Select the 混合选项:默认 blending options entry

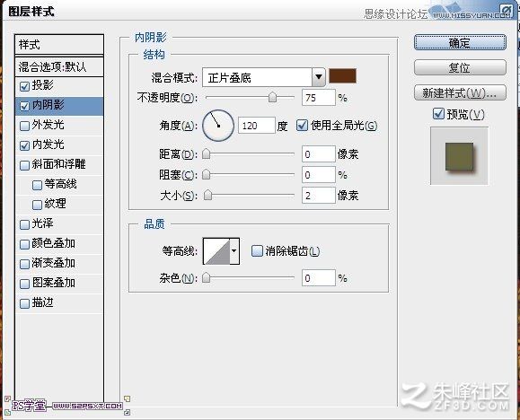click(x=59, y=67)
